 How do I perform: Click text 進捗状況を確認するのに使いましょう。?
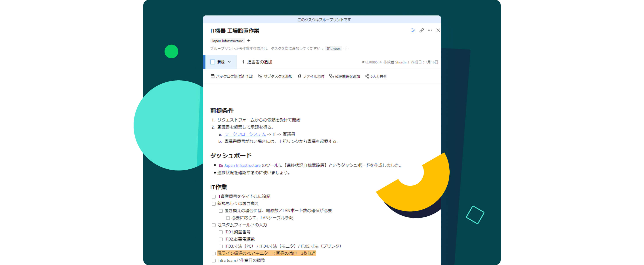[x=255, y=173]
